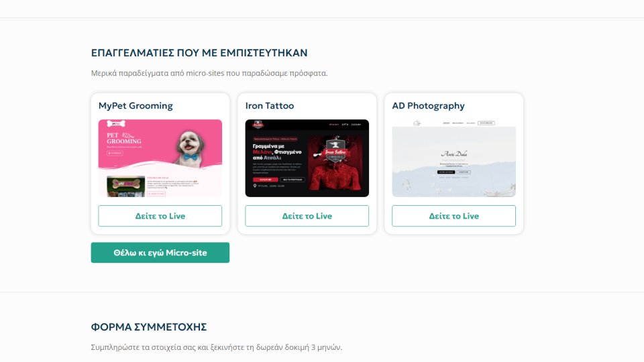View Iron Tattoo live via 'Δείτε το Live'
644x362 pixels.
(x=307, y=216)
